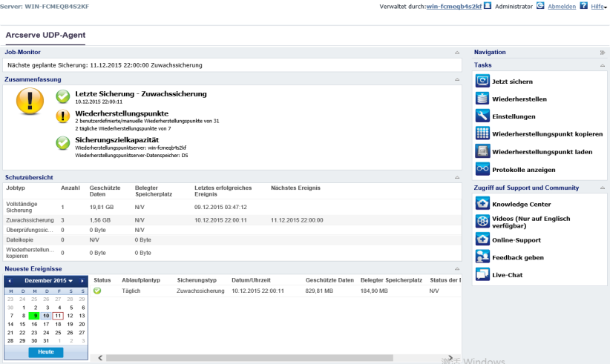Image resolution: width=610 pixels, height=364 pixels.
Task: Click the Abmelden link
Action: pos(562,7)
